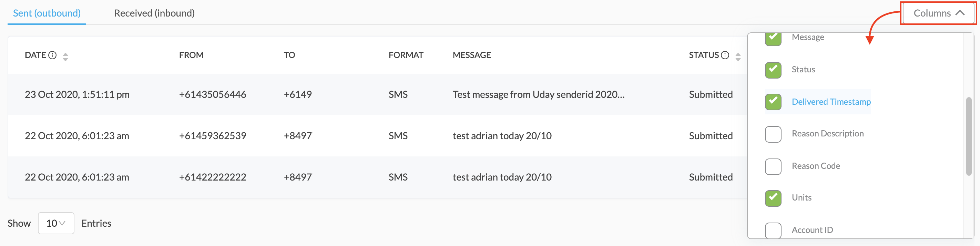Open message from +61435056446 row
The width and height of the screenshot is (980, 246).
click(x=377, y=94)
